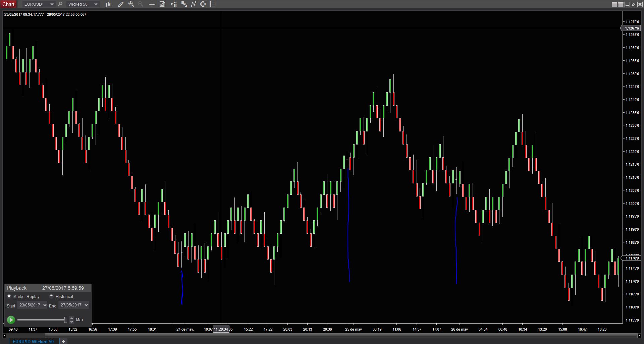
Task: Click the 27/05/2017 5:59:59 playback time
Action: (x=63, y=288)
